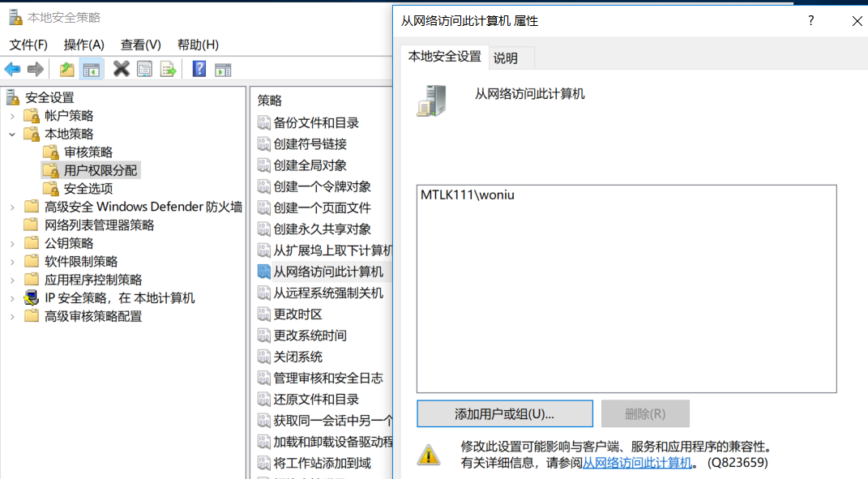This screenshot has width=868, height=479.
Task: Open the Properties toolbar icon
Action: click(x=144, y=69)
